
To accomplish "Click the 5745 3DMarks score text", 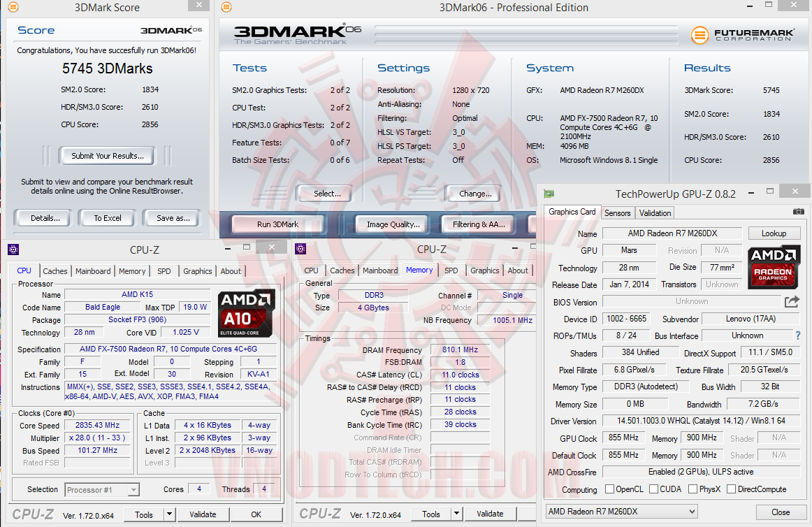I will coord(107,68).
